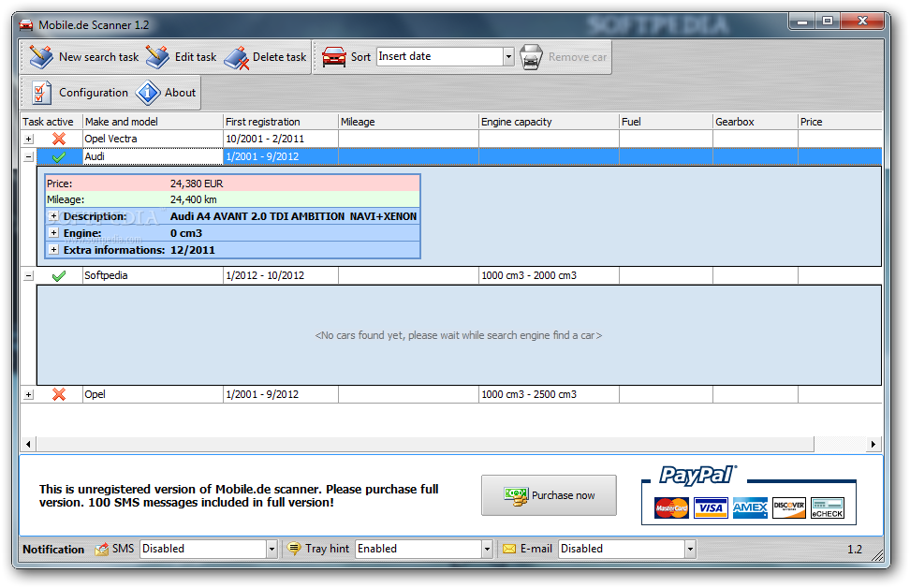Click the horizontal scrollbar thumb
The height and width of the screenshot is (588, 910).
coord(425,444)
